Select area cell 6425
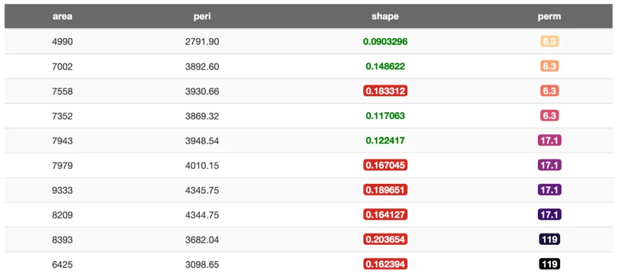The height and width of the screenshot is (280, 644). pos(63,264)
